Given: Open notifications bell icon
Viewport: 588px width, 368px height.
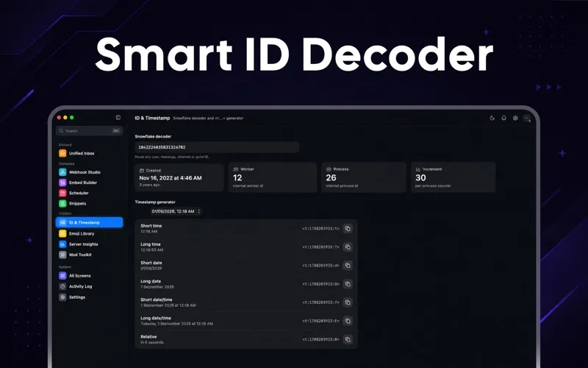Looking at the screenshot, I should (x=503, y=118).
